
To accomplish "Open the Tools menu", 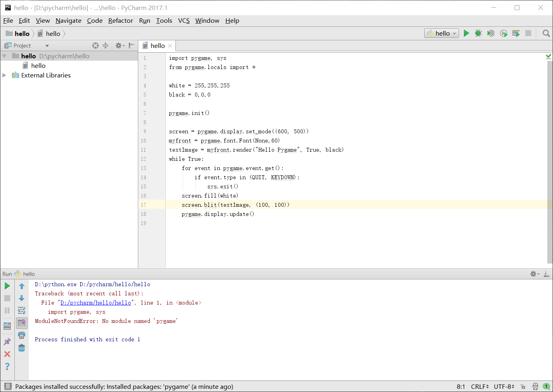I will (x=164, y=21).
